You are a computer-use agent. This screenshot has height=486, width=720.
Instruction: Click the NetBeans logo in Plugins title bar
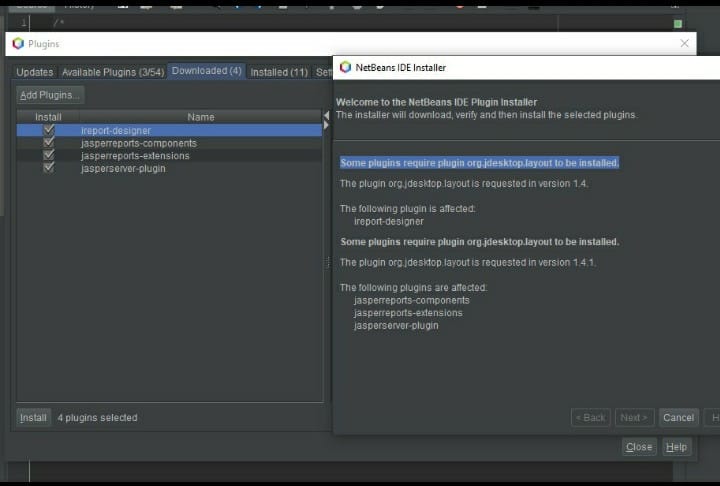coord(18,44)
